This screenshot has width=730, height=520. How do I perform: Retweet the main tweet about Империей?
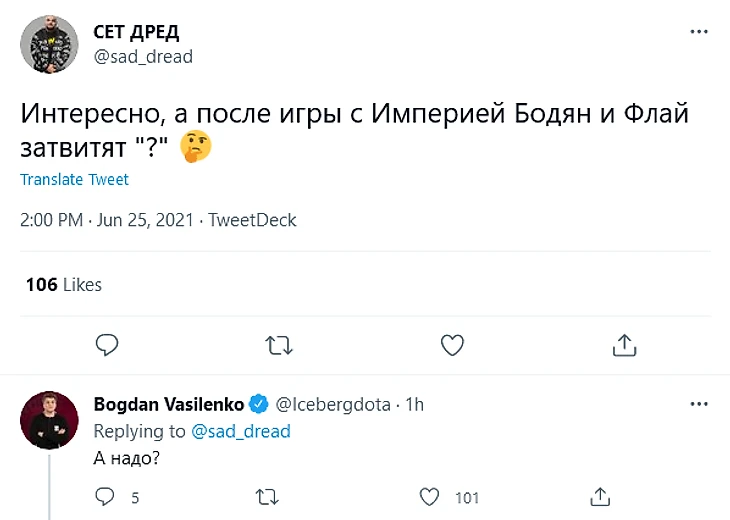point(280,346)
